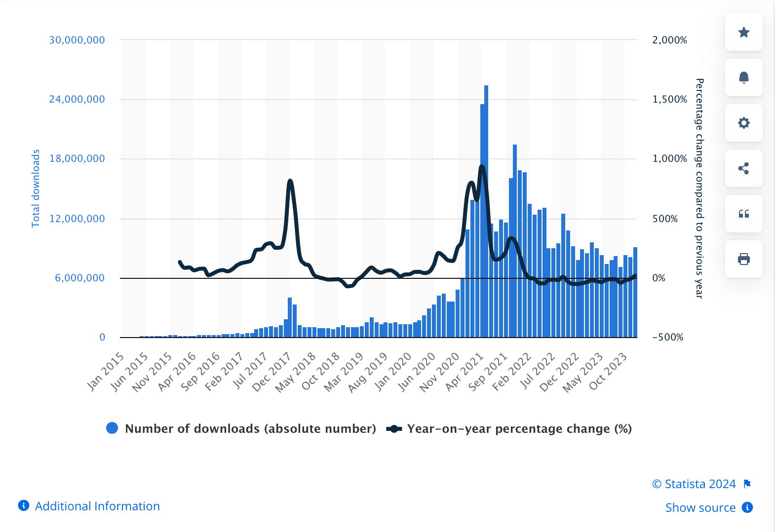775x532 pixels.
Task: Click the info icon beside Show source
Action: (747, 507)
